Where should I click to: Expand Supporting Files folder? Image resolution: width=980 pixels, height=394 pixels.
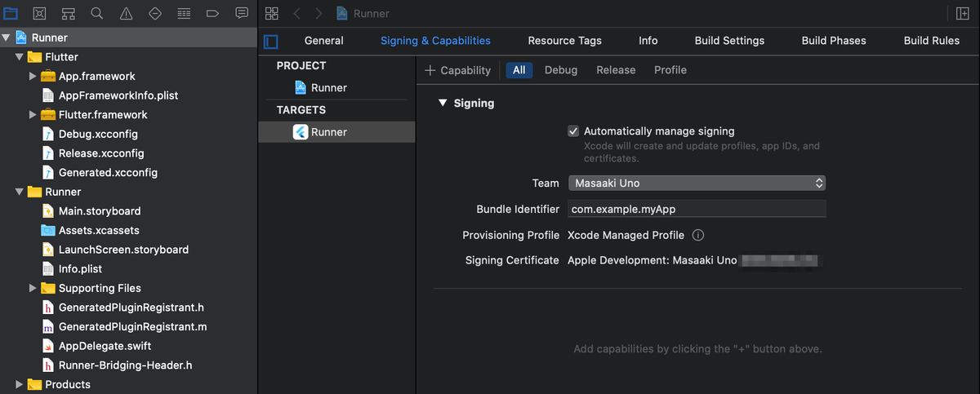pos(33,288)
